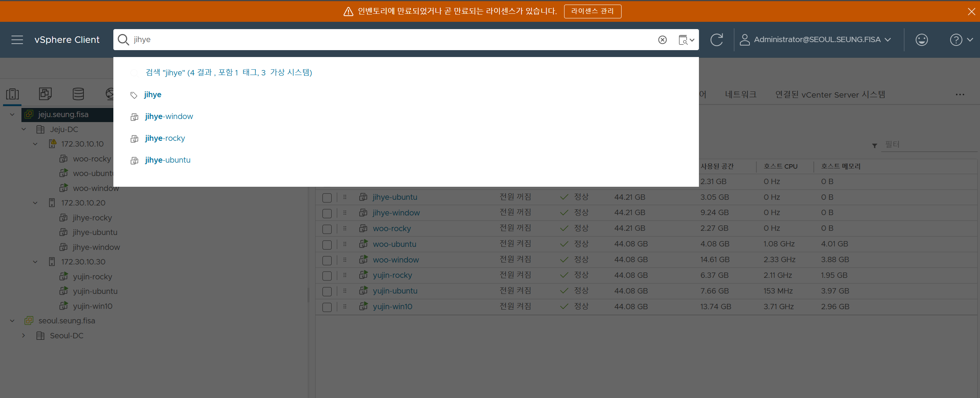View all search results for "jihye"

tap(229, 72)
